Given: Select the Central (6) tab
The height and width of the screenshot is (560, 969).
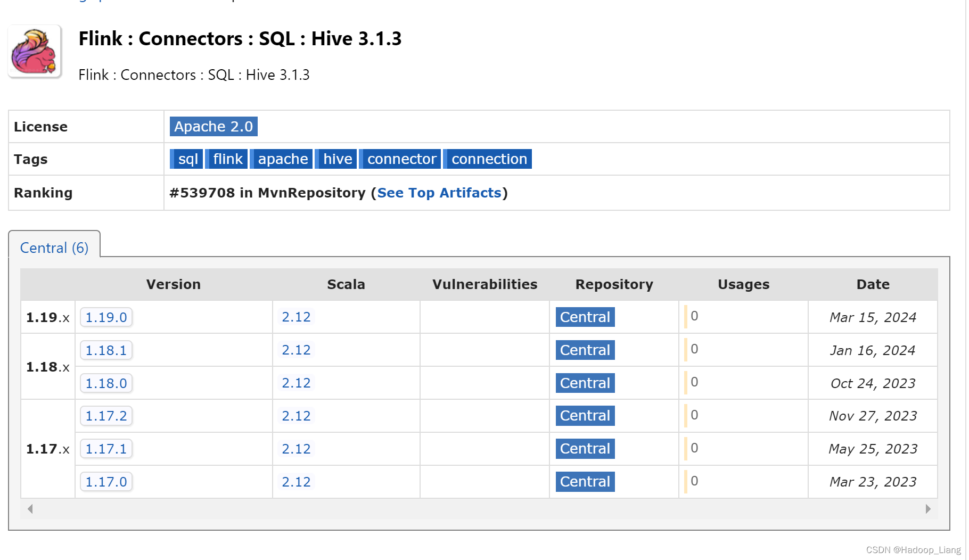Looking at the screenshot, I should [x=54, y=248].
